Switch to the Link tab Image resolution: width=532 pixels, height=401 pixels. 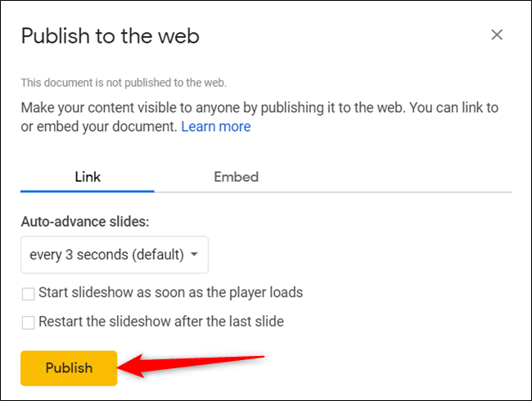pyautogui.click(x=88, y=177)
